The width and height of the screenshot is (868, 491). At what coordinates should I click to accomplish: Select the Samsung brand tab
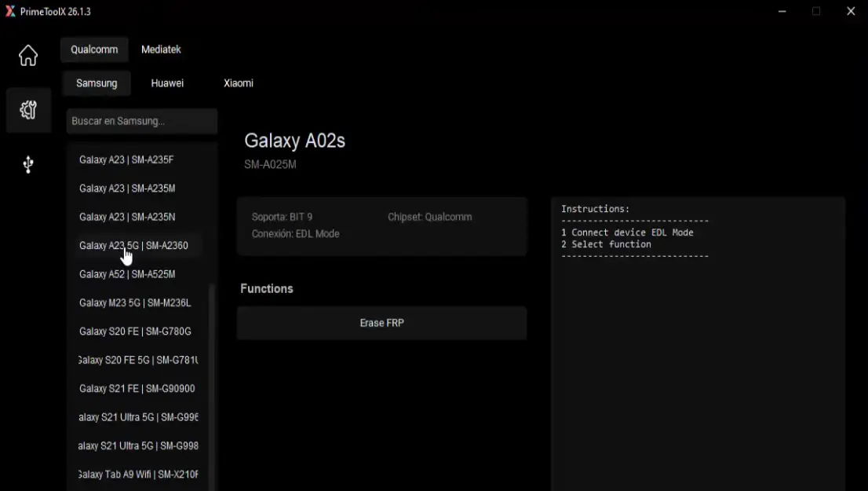(x=97, y=83)
